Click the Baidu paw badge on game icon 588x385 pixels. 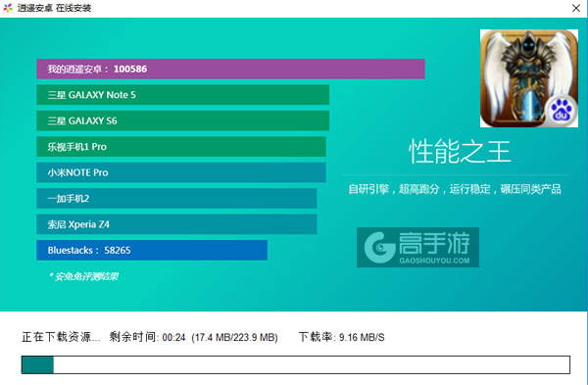pos(561,111)
